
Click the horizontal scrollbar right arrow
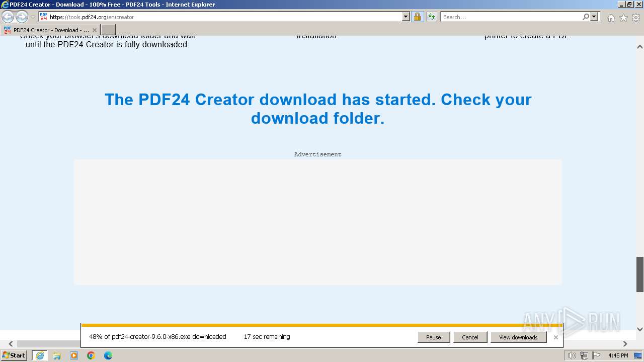tap(625, 344)
